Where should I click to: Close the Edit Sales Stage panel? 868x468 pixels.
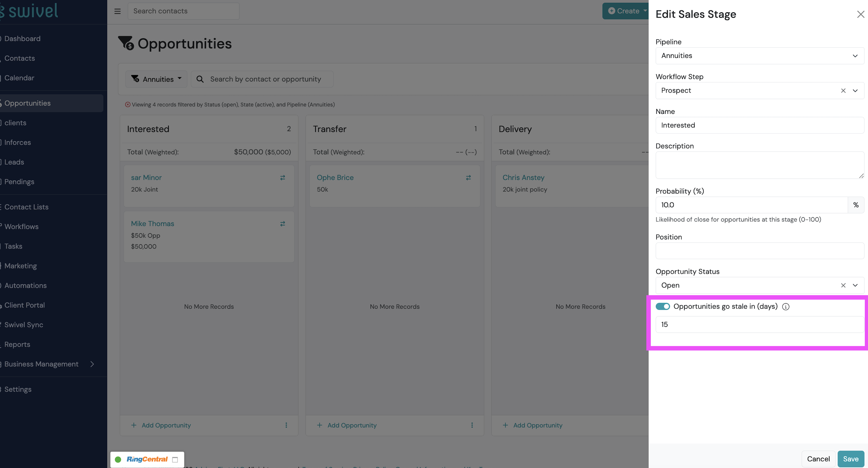click(861, 14)
